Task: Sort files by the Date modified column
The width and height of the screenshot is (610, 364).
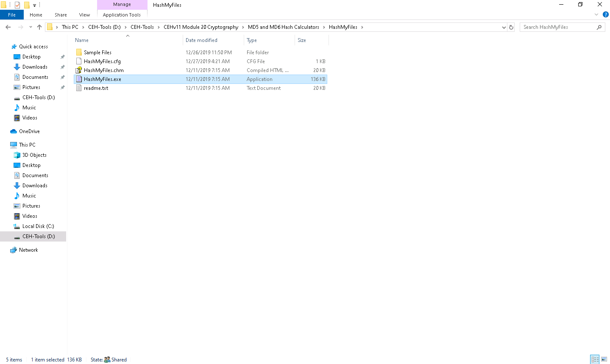Action: point(201,40)
